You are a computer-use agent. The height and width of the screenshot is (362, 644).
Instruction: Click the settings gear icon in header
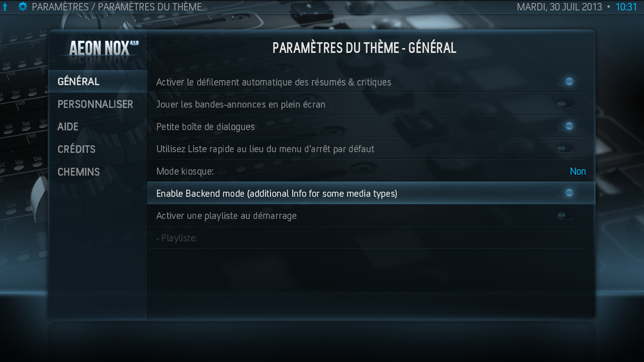point(23,6)
